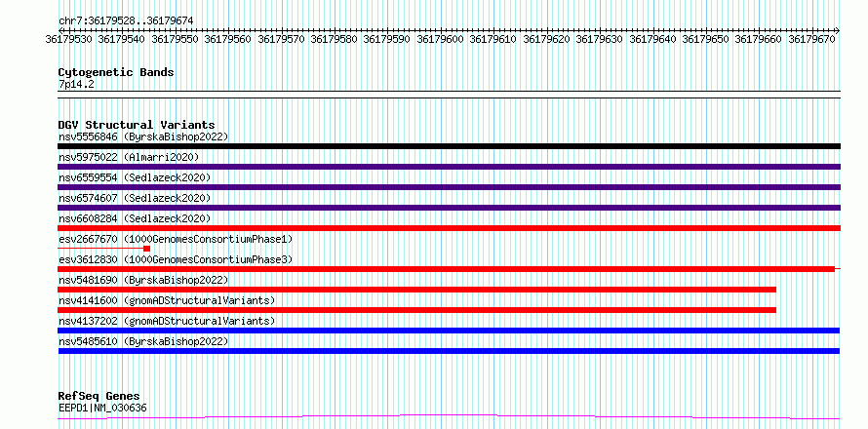
Task: Click the red nsv6608284 variant bar
Action: (x=449, y=228)
